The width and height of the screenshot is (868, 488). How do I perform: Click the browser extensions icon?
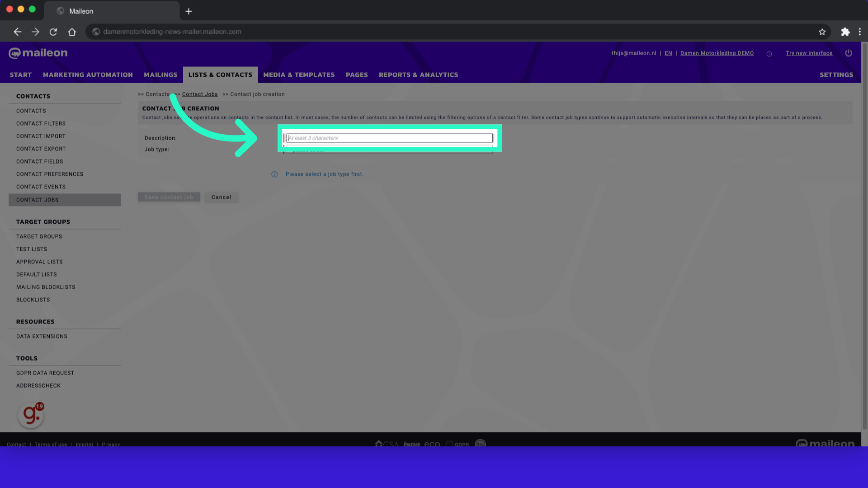pyautogui.click(x=845, y=32)
